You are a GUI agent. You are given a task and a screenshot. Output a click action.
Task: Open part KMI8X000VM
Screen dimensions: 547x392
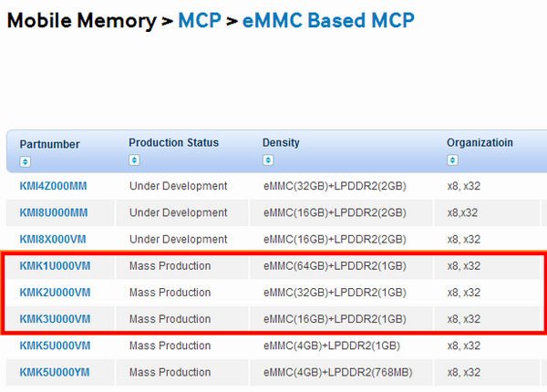tap(53, 239)
